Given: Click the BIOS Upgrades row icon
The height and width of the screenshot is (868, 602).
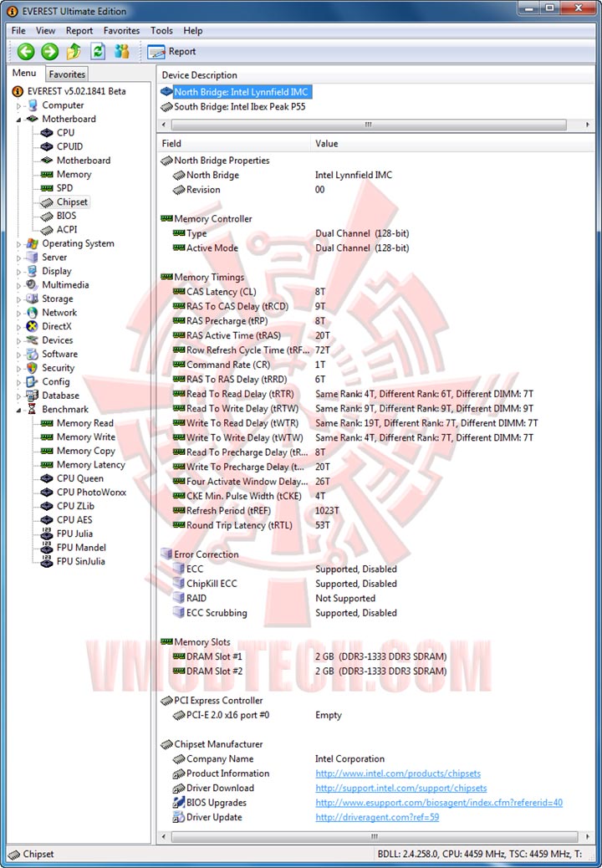Looking at the screenshot, I should [x=178, y=803].
